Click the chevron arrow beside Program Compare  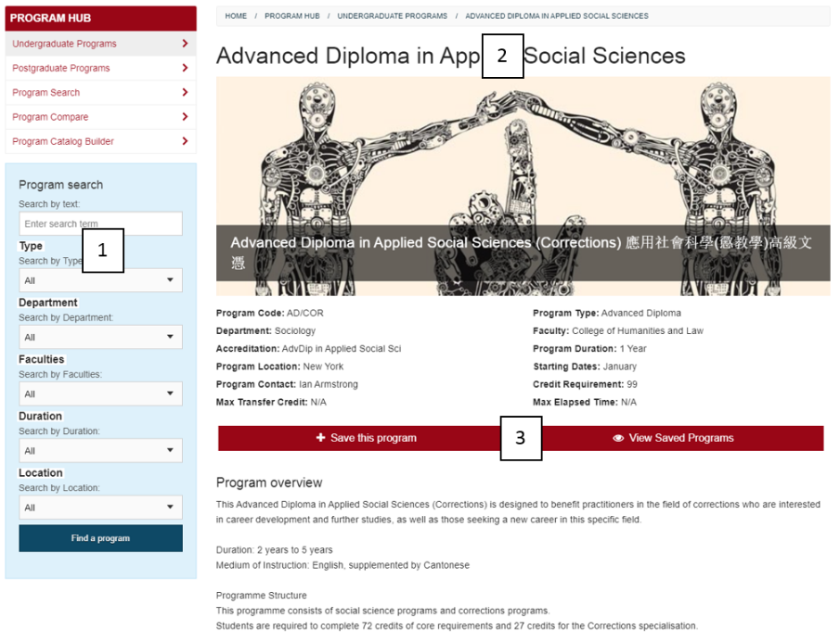pos(186,117)
